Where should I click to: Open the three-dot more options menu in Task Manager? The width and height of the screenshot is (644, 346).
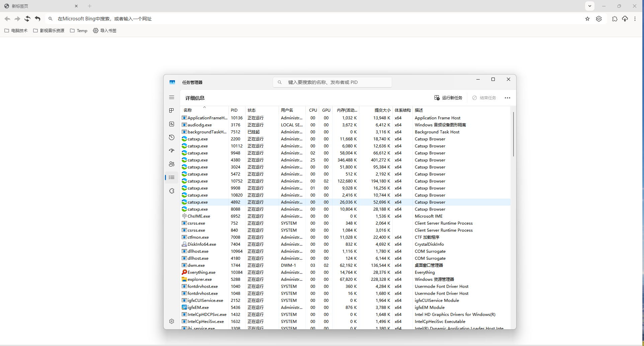[x=507, y=98]
